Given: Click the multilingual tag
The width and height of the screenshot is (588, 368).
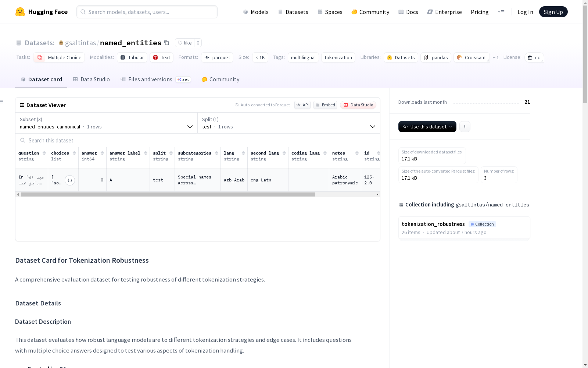Looking at the screenshot, I should (303, 57).
